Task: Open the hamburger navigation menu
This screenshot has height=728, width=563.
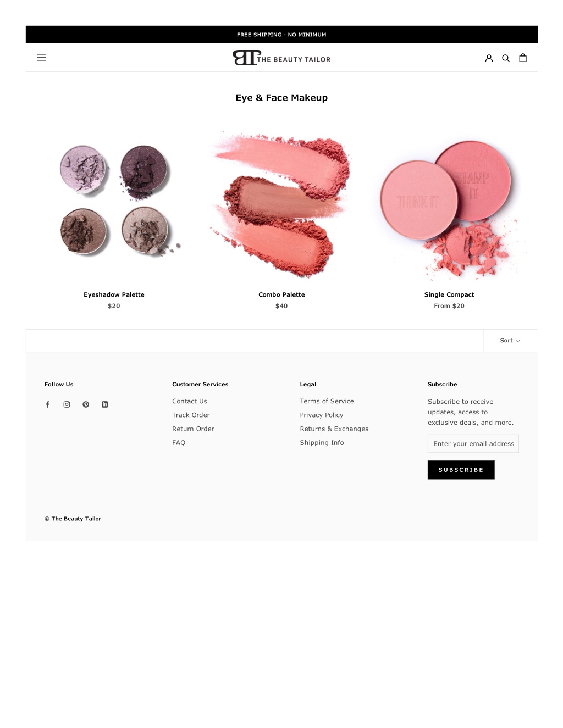Action: [x=41, y=58]
